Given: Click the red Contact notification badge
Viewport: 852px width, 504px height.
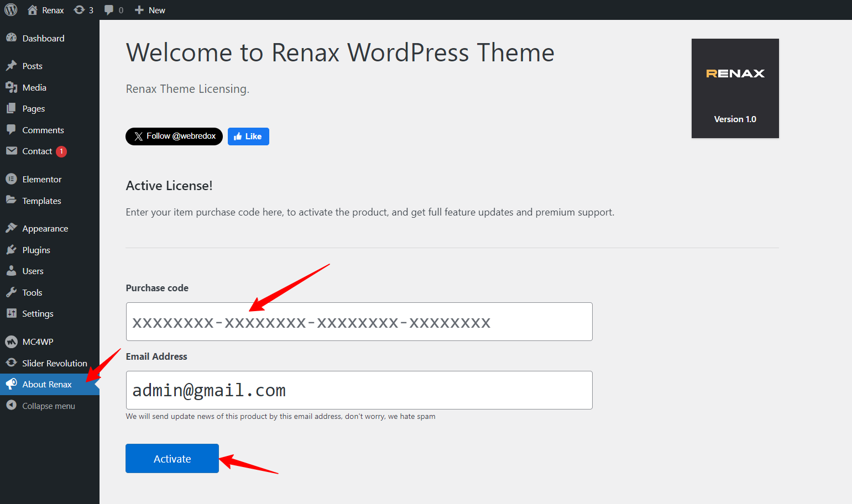Looking at the screenshot, I should pyautogui.click(x=61, y=151).
